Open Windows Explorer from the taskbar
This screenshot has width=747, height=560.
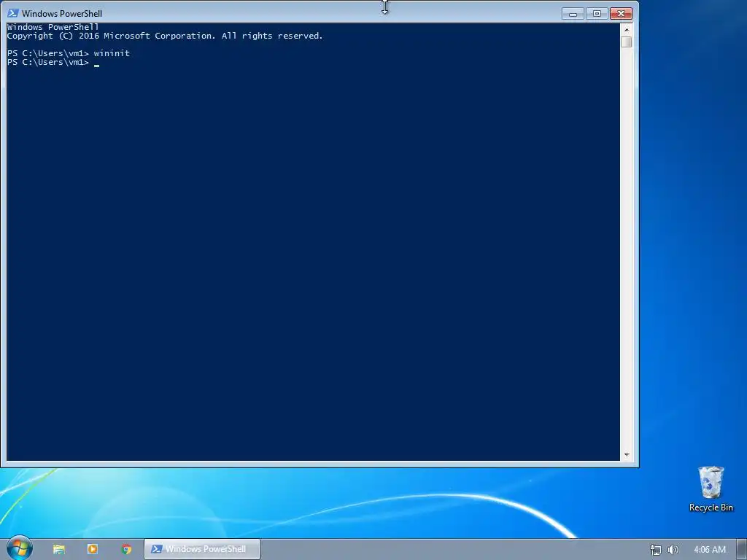pyautogui.click(x=58, y=549)
